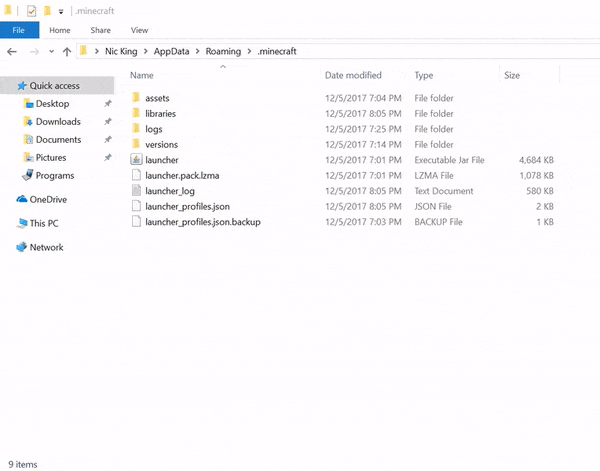Click the Properties quick access toolbar icon

coord(31,11)
